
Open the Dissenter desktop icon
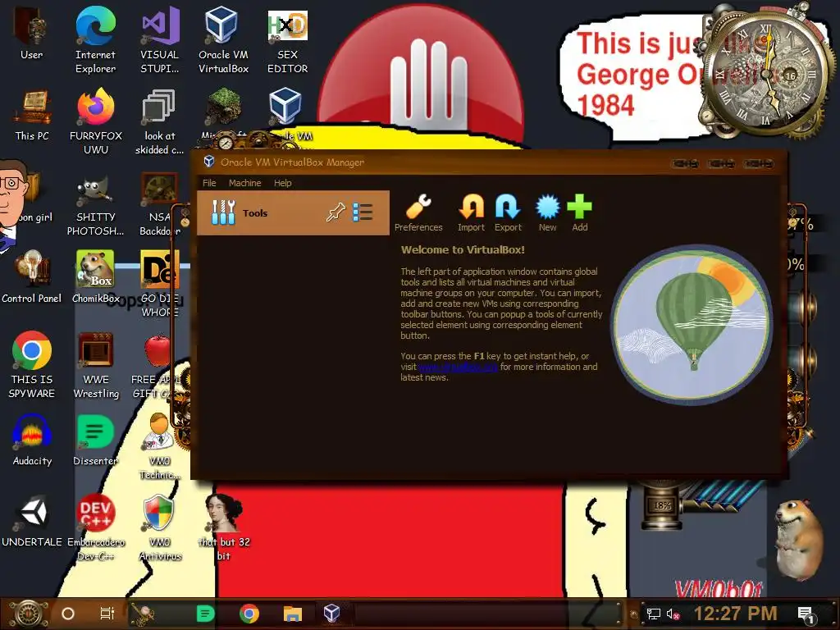point(96,440)
